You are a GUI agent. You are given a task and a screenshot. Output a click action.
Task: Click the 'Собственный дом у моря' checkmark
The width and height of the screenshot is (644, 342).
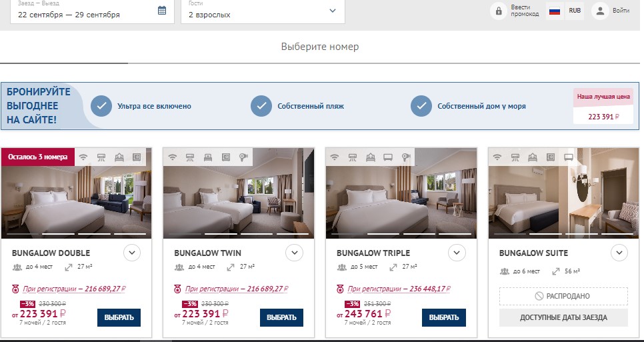pos(421,106)
